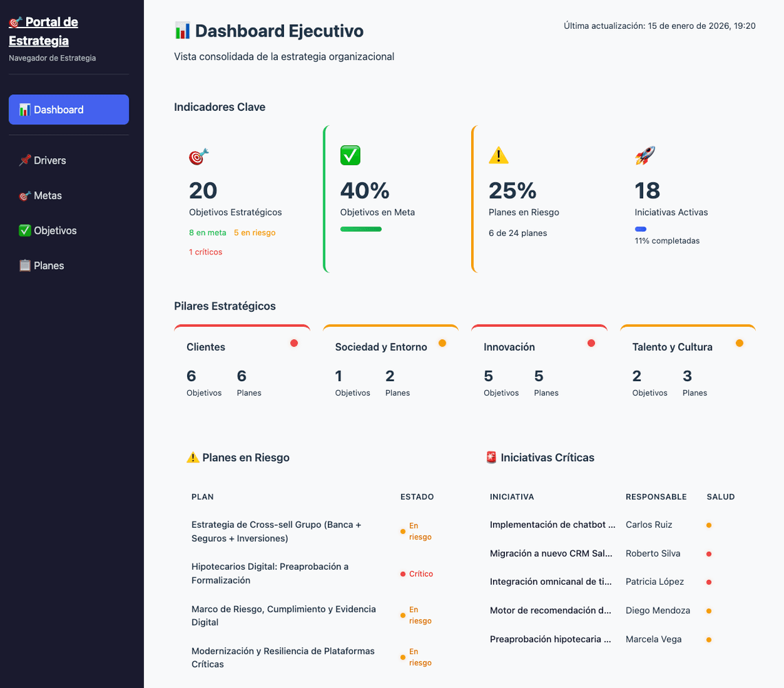Image resolution: width=784 pixels, height=688 pixels.
Task: Click the green Objetivos en Meta progress bar
Action: [361, 229]
